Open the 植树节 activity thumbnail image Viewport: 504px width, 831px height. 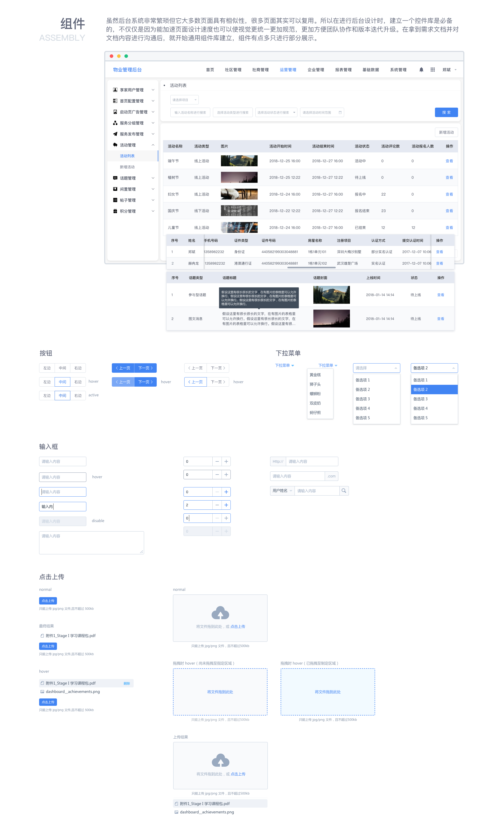click(239, 177)
